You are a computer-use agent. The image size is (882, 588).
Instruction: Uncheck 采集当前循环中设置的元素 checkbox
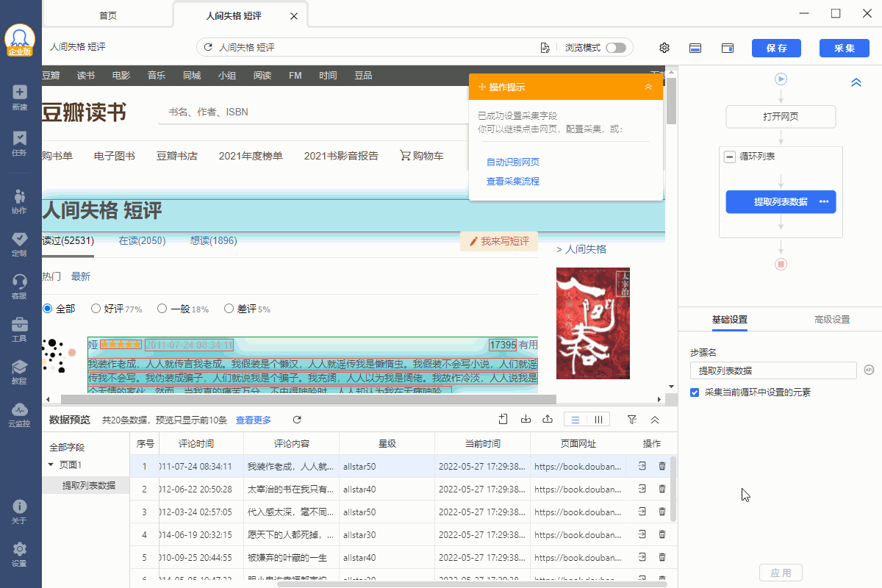click(x=695, y=392)
